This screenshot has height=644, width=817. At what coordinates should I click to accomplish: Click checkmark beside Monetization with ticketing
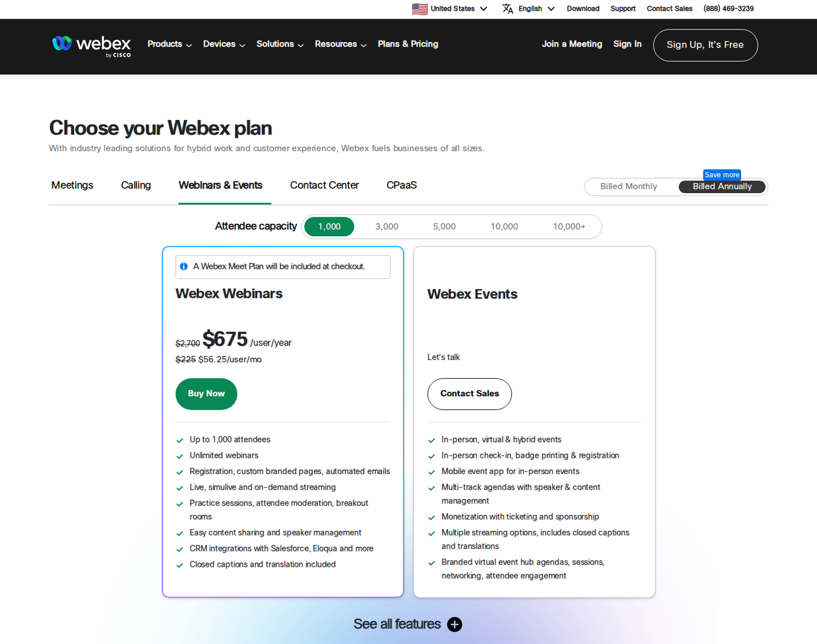[x=432, y=518]
